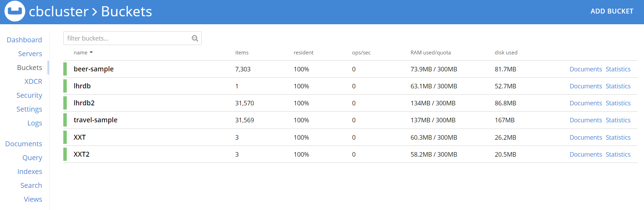This screenshot has width=644, height=210.
Task: Focus the filter buckets input field
Action: pyautogui.click(x=132, y=38)
